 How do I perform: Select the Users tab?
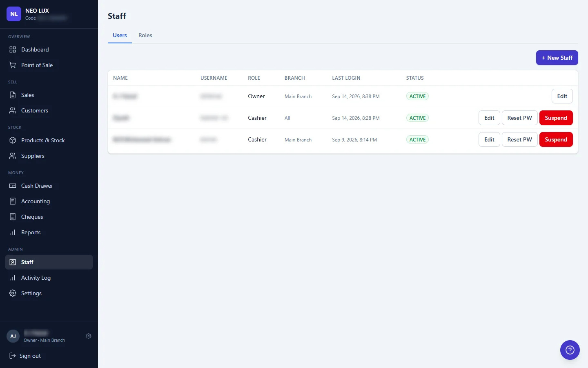click(x=120, y=35)
